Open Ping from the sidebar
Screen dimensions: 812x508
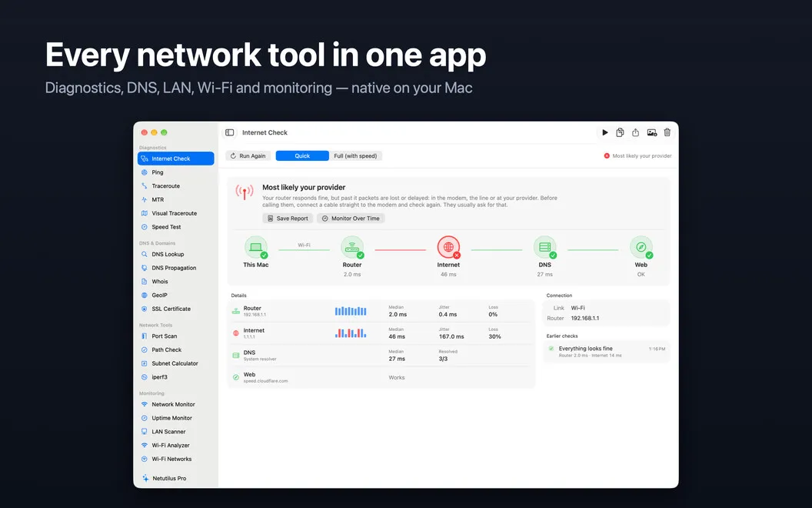pyautogui.click(x=176, y=172)
